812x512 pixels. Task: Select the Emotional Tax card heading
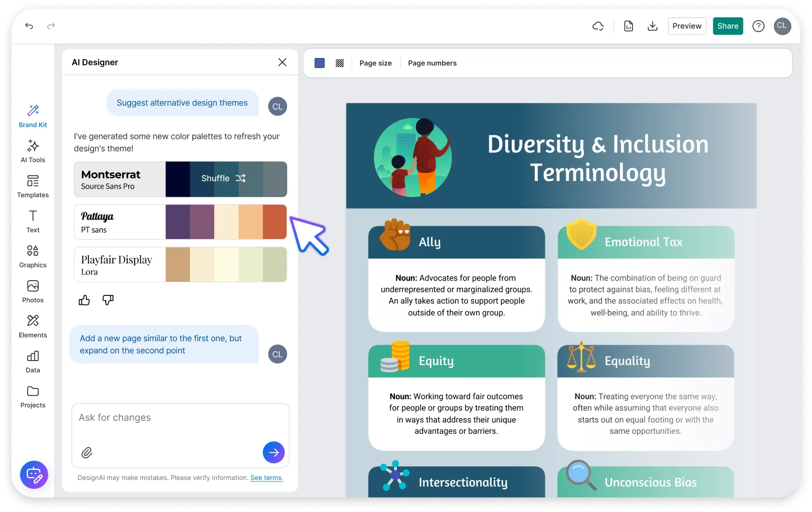644,242
